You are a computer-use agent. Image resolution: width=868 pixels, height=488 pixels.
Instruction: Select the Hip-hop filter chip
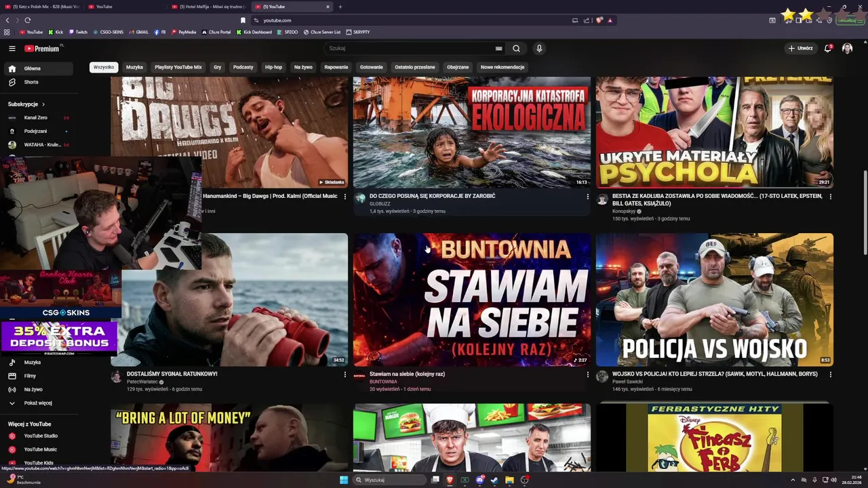(x=273, y=67)
